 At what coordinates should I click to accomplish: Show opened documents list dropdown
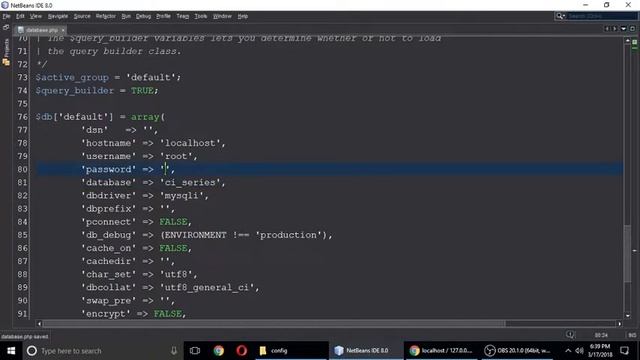pos(623,29)
